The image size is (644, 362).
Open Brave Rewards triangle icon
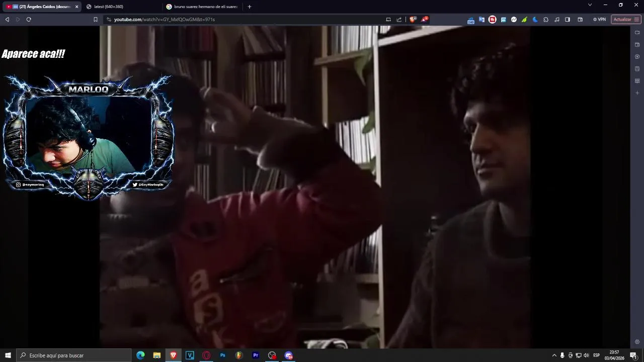[425, 19]
